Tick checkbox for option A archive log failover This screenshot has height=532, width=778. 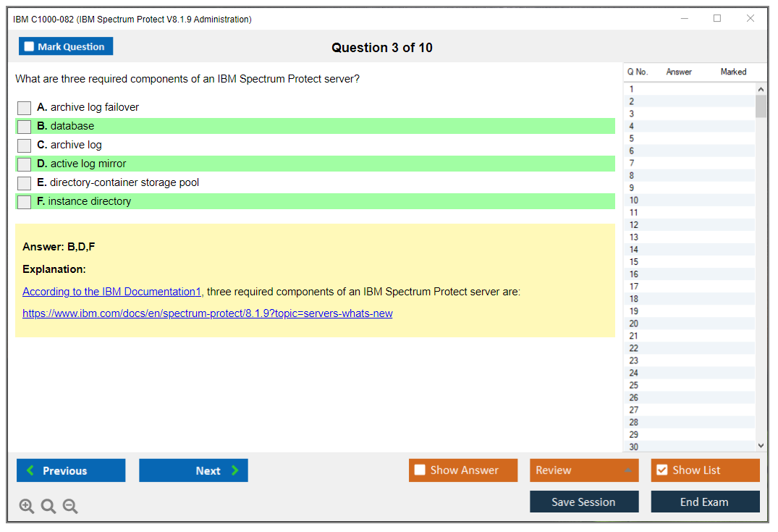pos(25,108)
